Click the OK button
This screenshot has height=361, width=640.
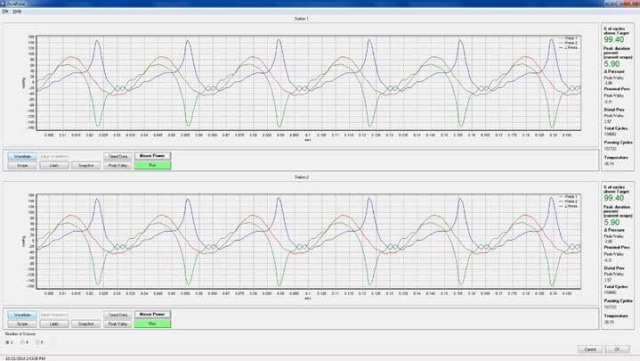pos(617,349)
